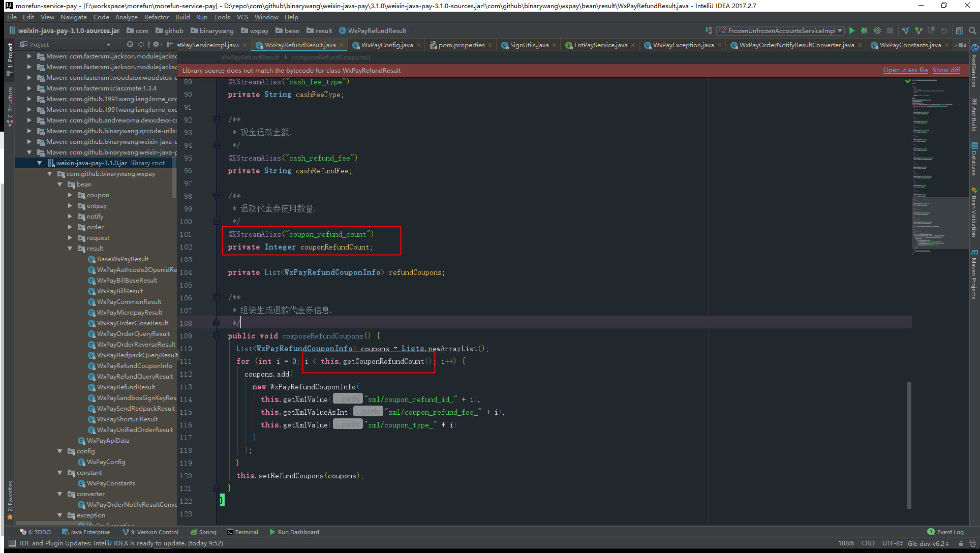Open the run configuration dropdown
980x553 pixels.
click(840, 30)
